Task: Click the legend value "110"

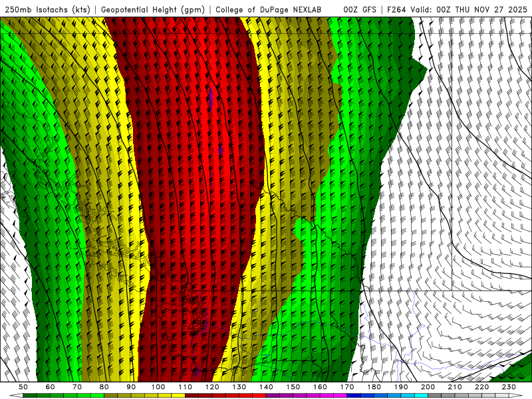Action: 185,387
